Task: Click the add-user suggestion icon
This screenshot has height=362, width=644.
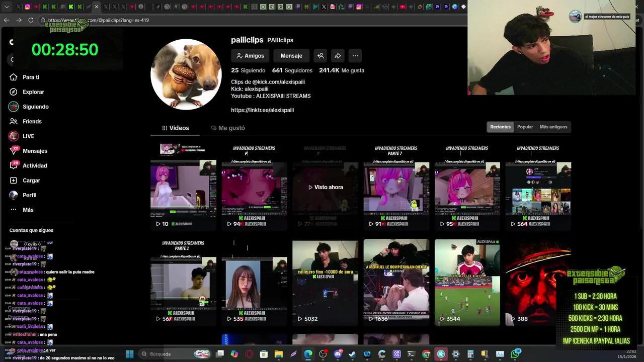Action: click(x=320, y=56)
